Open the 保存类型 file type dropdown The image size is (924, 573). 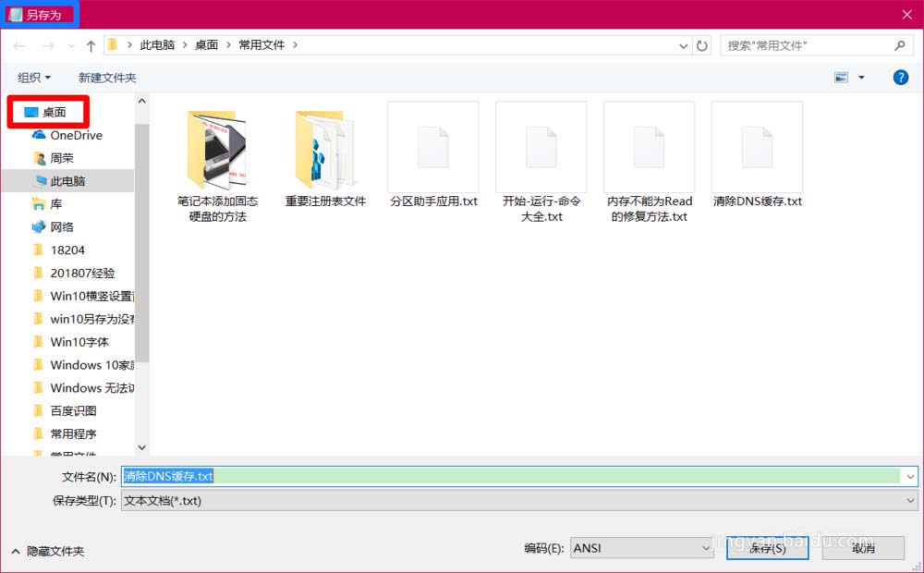[x=910, y=500]
